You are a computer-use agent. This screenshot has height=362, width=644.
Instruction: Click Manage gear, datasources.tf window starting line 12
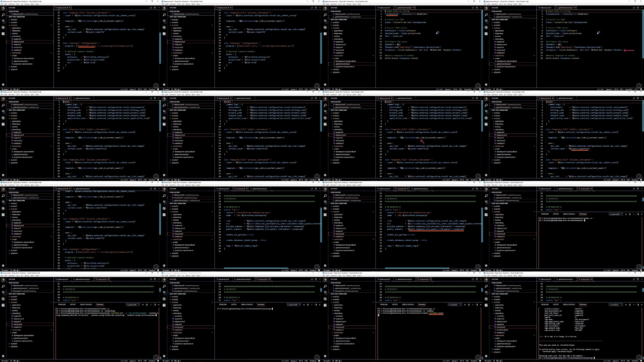(3, 266)
